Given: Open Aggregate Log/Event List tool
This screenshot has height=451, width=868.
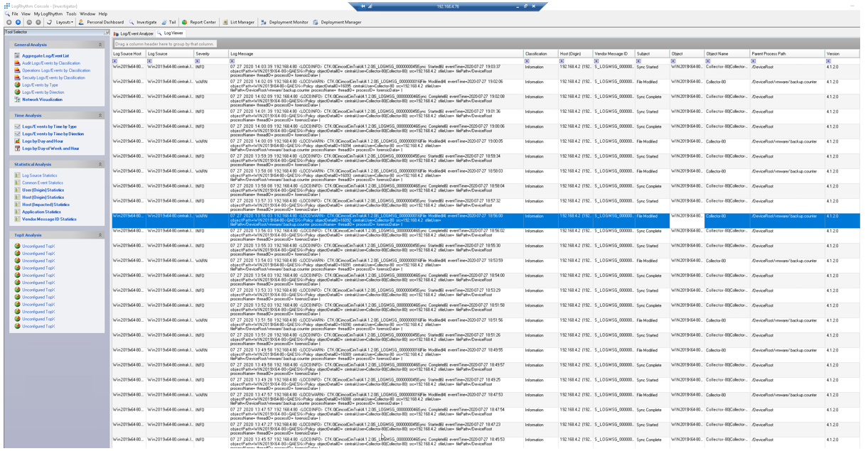Looking at the screenshot, I should click(45, 55).
